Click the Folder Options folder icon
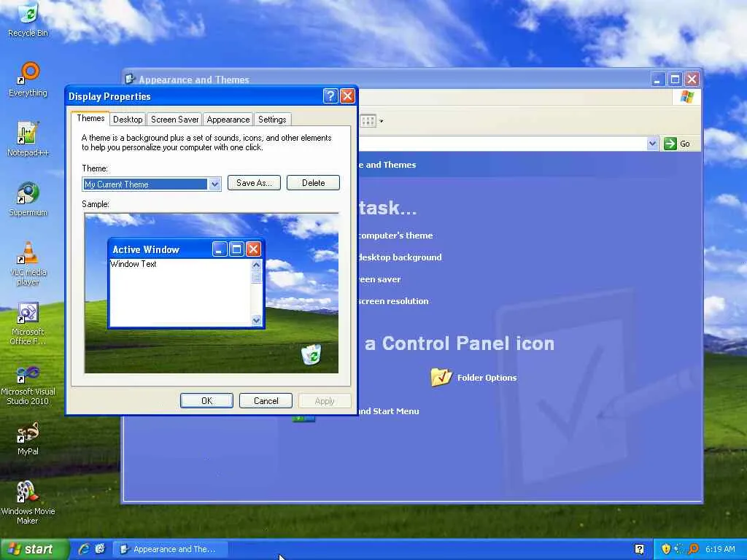This screenshot has height=560, width=747. click(x=441, y=377)
